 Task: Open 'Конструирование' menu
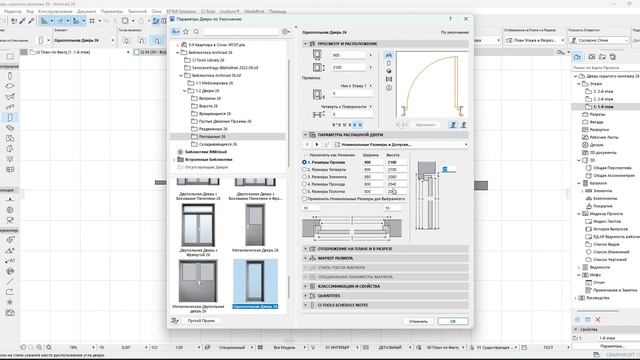click(56, 11)
